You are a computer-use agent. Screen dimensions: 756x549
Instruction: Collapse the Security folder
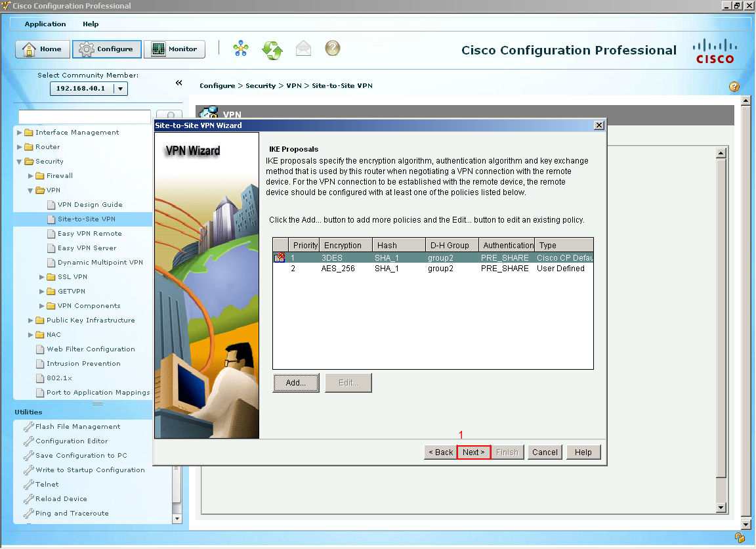(19, 162)
